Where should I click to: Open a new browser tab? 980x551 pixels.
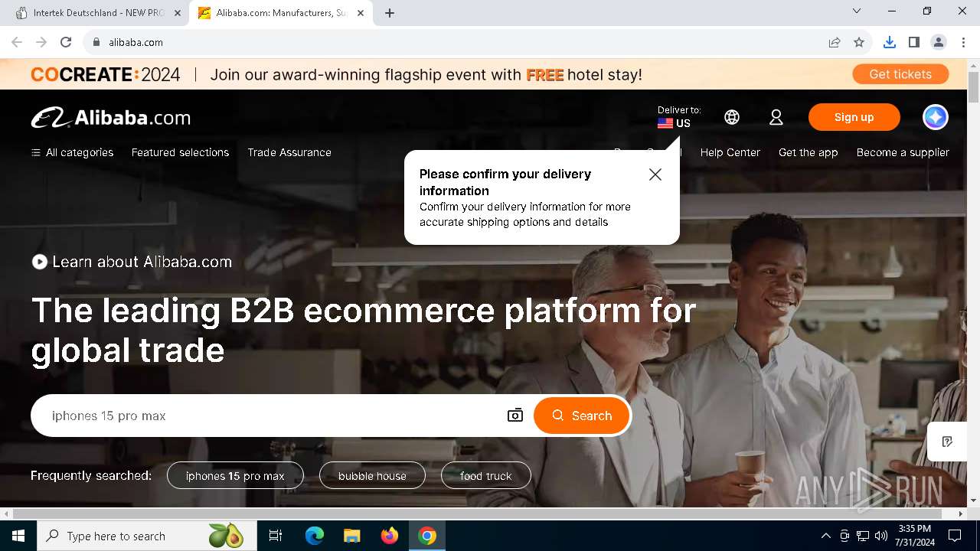tap(390, 13)
